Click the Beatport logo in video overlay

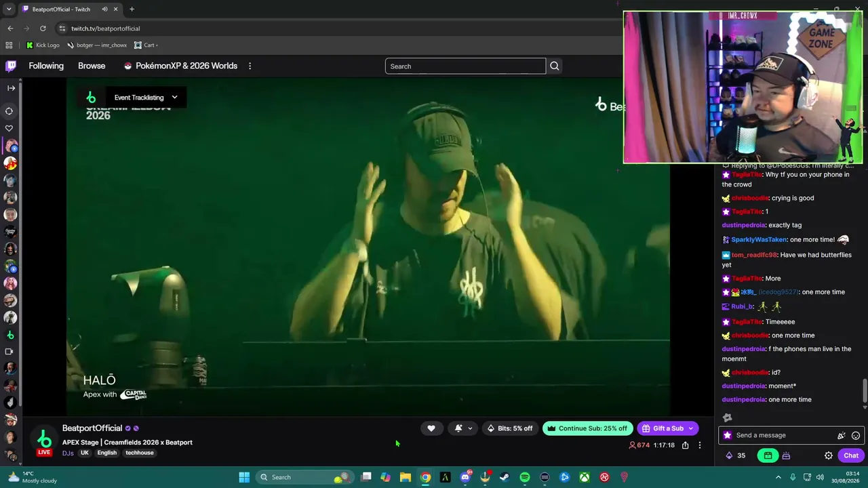pyautogui.click(x=91, y=98)
